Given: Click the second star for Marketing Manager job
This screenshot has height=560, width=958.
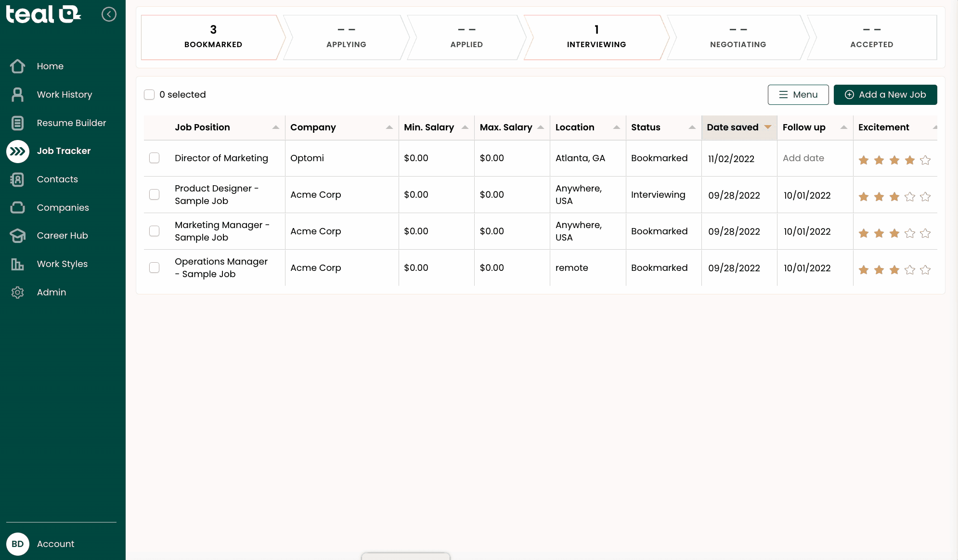Looking at the screenshot, I should (x=879, y=233).
